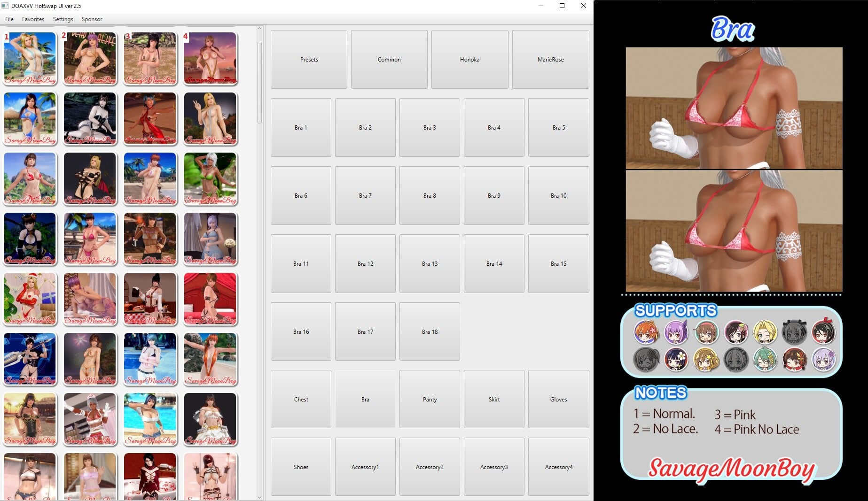Viewport: 868px width, 501px height.
Task: Apply the Bra 16 variant
Action: click(x=301, y=331)
